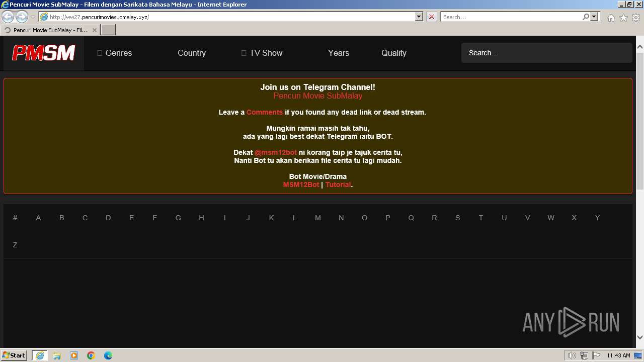The height and width of the screenshot is (362, 644).
Task: Filter titles by letter S
Action: (457, 218)
